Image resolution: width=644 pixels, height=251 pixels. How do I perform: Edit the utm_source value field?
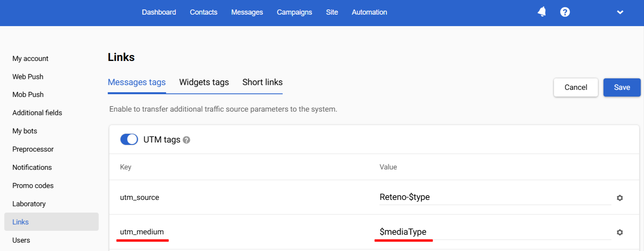tap(494, 197)
